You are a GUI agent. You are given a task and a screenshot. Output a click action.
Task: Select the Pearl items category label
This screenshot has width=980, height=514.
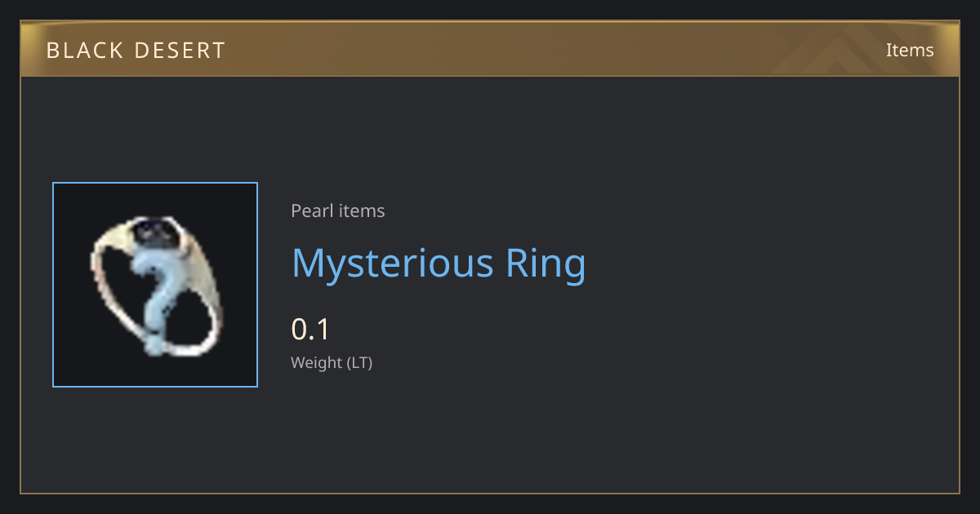[x=337, y=211]
